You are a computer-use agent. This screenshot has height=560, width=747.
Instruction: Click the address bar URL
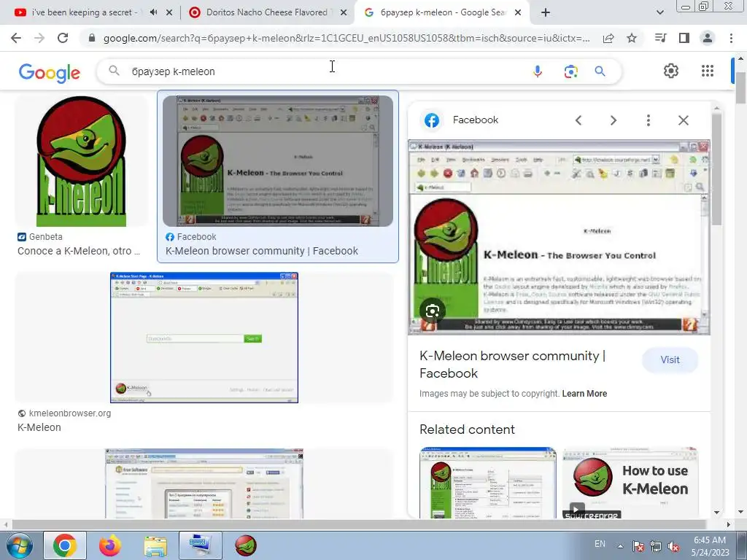[x=347, y=38]
